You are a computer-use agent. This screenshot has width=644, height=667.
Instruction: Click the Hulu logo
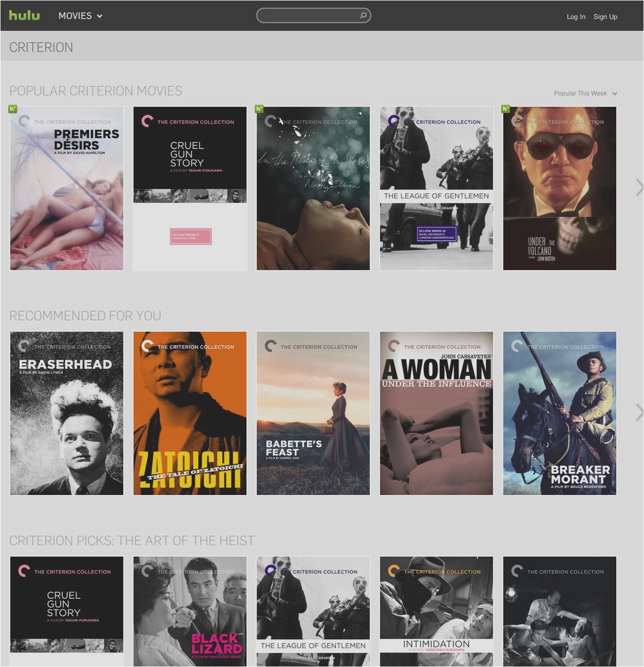(x=24, y=15)
